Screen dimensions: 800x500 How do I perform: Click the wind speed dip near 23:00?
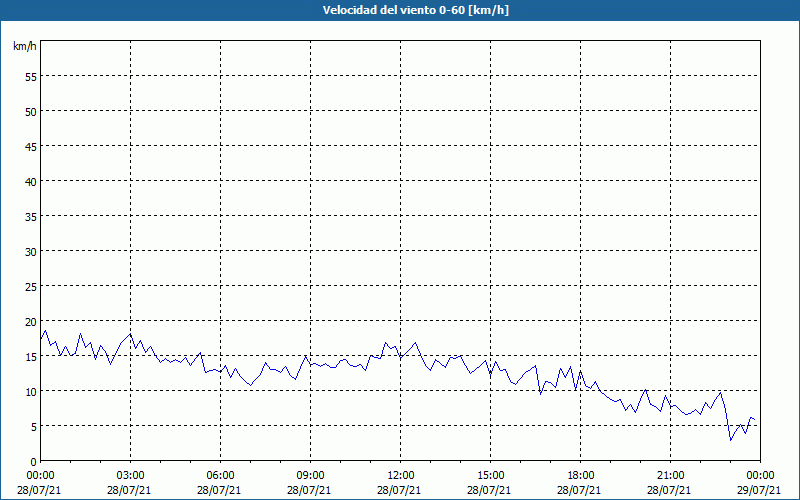pyautogui.click(x=731, y=440)
